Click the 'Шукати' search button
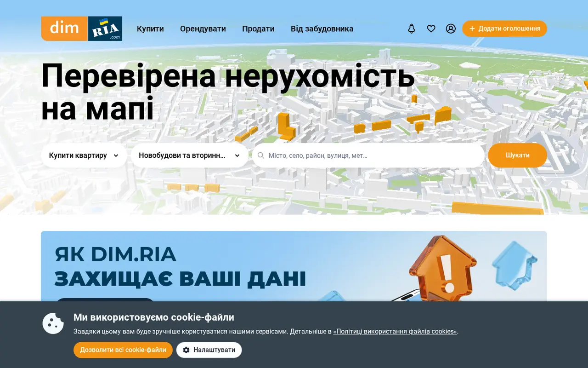Viewport: 588px width, 368px height. 518,155
